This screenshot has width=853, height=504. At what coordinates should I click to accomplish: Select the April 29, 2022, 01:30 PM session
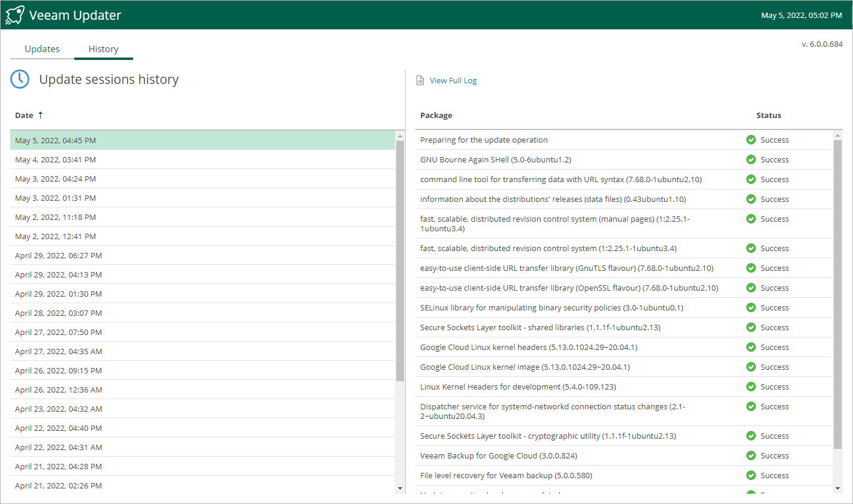[203, 294]
